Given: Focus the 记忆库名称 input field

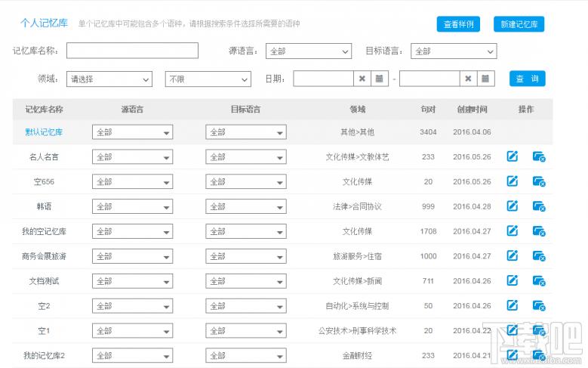Looking at the screenshot, I should (x=132, y=51).
